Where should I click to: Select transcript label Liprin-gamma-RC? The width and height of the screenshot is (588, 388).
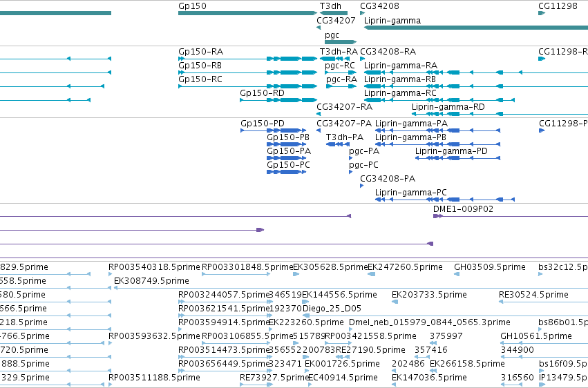pyautogui.click(x=400, y=93)
